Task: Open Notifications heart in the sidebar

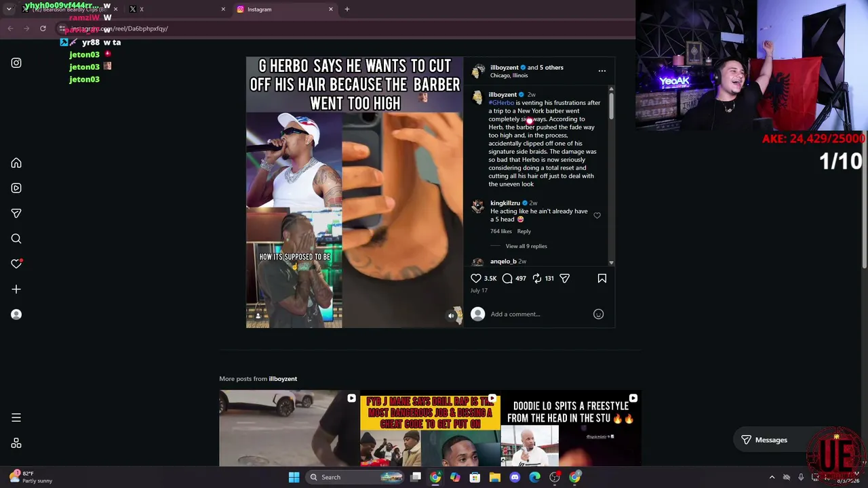Action: tap(16, 264)
